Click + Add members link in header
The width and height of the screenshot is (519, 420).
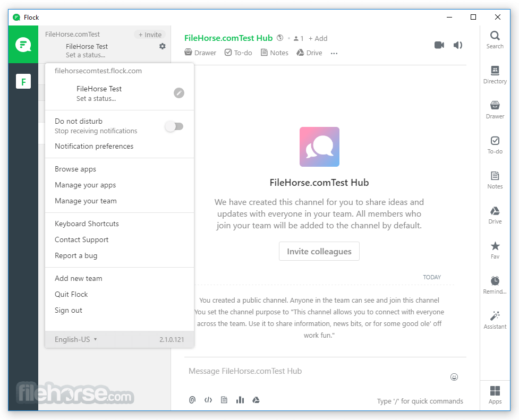[318, 38]
